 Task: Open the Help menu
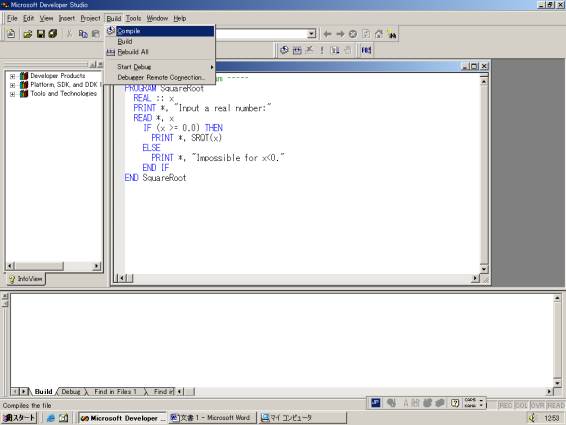pyautogui.click(x=179, y=18)
